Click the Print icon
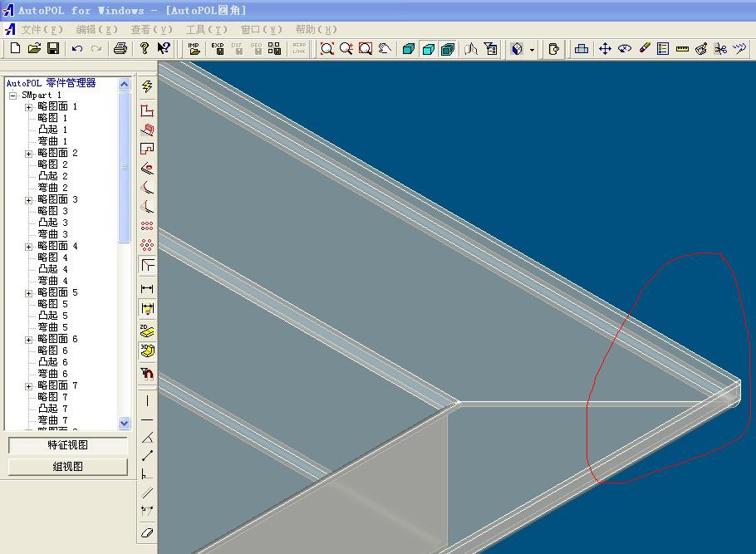This screenshot has height=554, width=756. click(x=120, y=48)
